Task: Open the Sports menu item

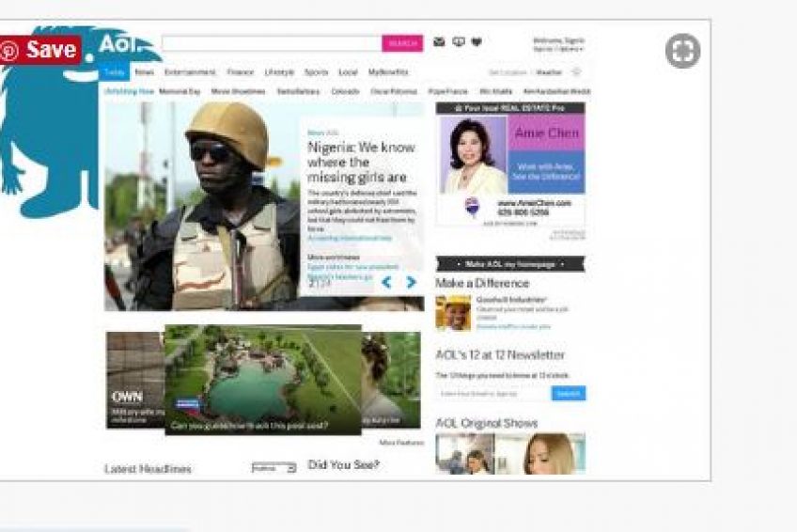Action: 316,71
